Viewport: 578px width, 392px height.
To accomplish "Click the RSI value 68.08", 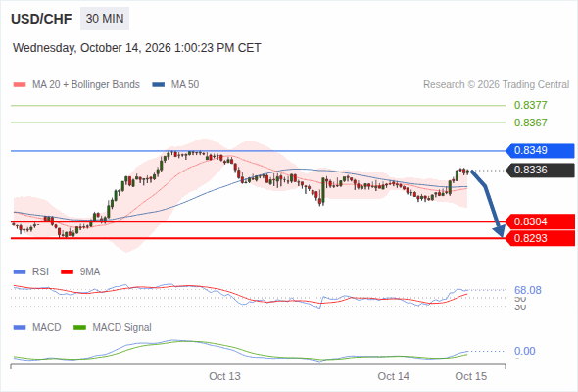I will tap(528, 290).
